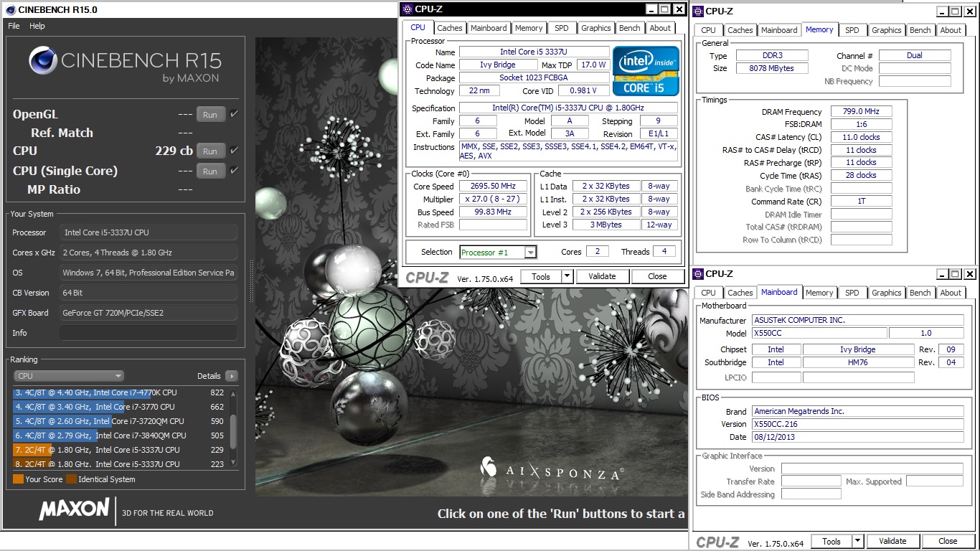Click Tools button in CPU window
This screenshot has width=980, height=551.
541,276
